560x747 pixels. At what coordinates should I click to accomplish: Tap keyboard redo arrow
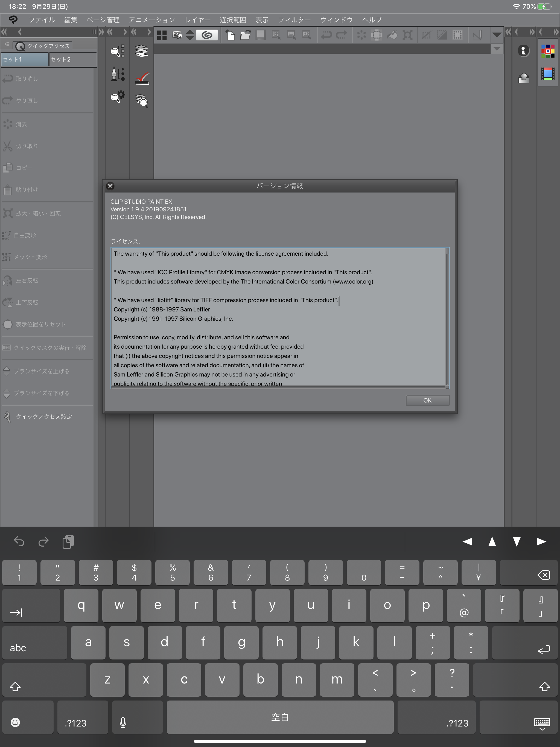pyautogui.click(x=43, y=542)
